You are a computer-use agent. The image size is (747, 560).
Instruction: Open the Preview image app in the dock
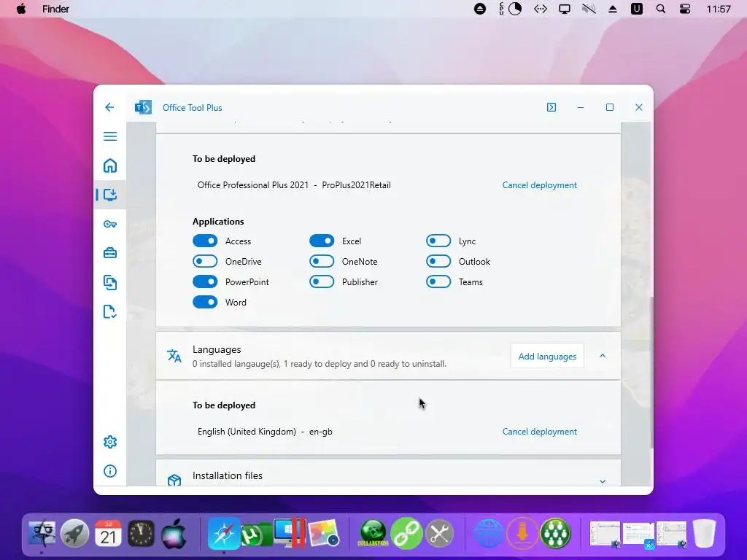pos(324,533)
